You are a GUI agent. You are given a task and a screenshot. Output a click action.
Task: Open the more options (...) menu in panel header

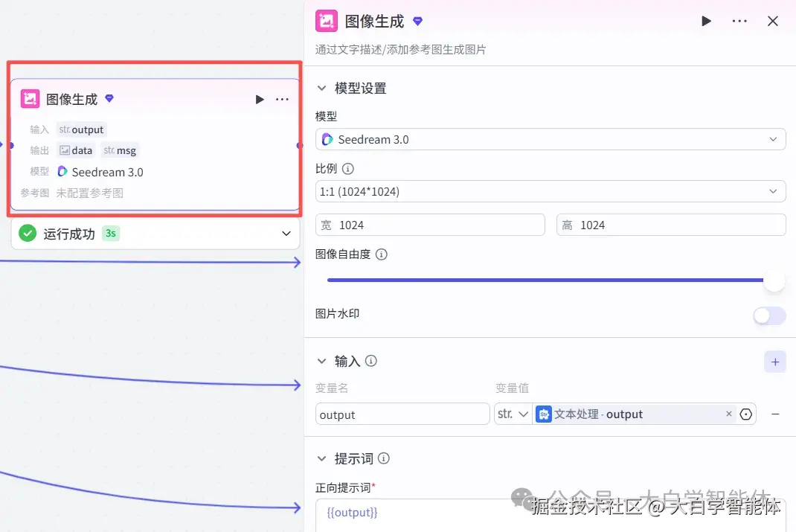(739, 21)
